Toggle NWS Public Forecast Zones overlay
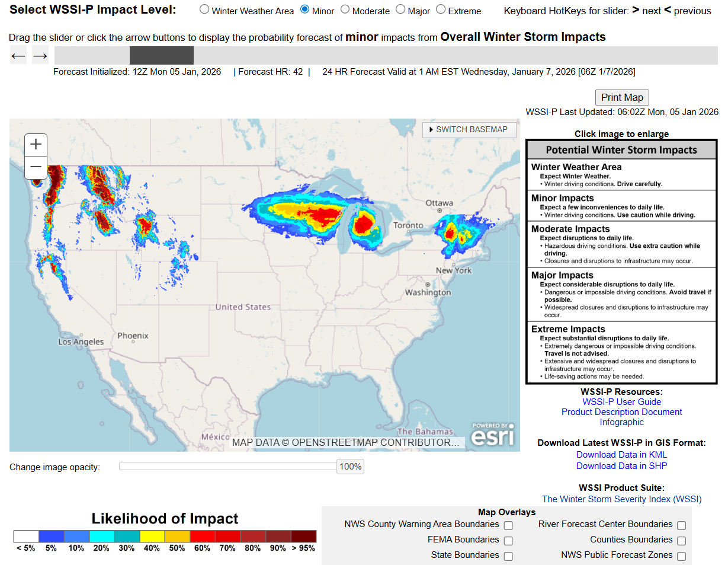This screenshot has width=728, height=565. tap(681, 556)
